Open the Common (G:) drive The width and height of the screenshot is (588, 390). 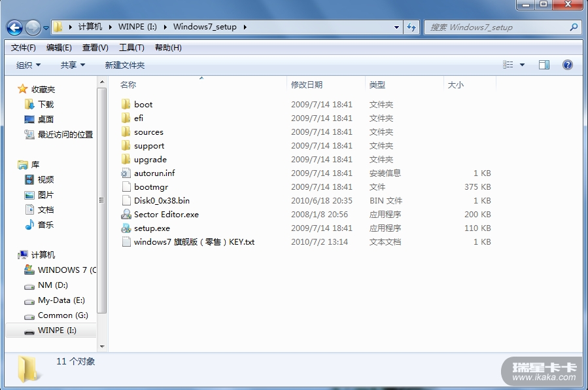[x=63, y=315]
